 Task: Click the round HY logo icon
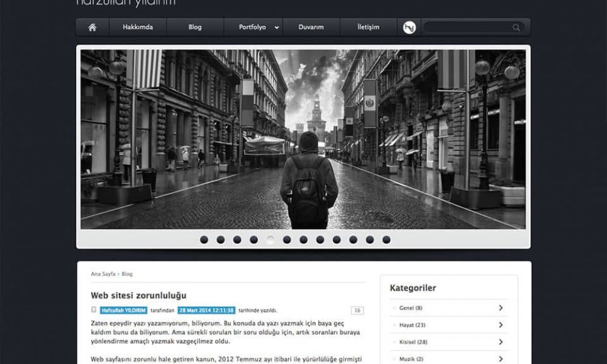point(410,27)
